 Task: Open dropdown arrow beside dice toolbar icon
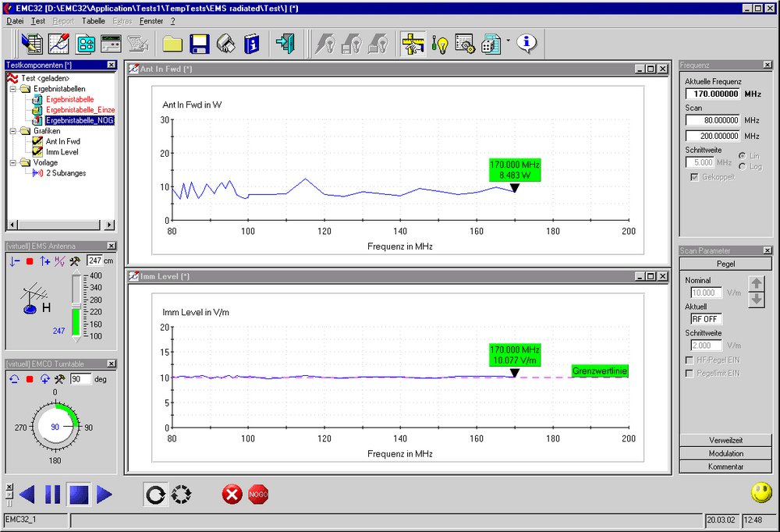coord(509,41)
